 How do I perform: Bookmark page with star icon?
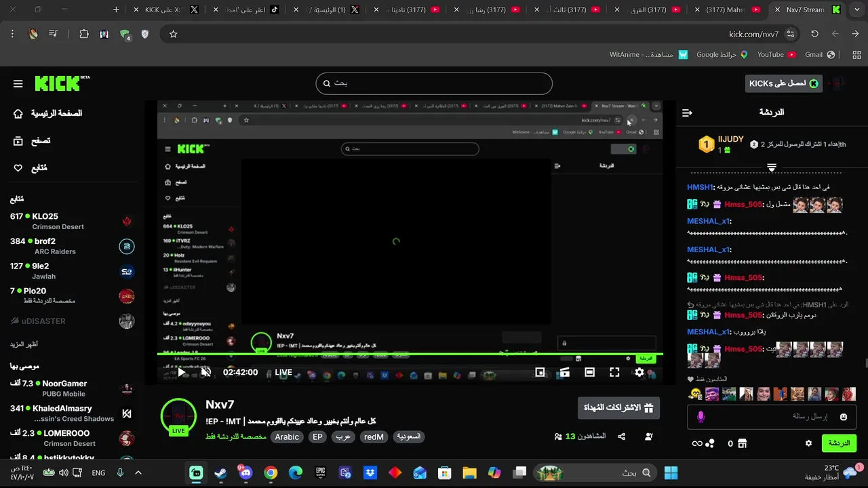click(173, 34)
